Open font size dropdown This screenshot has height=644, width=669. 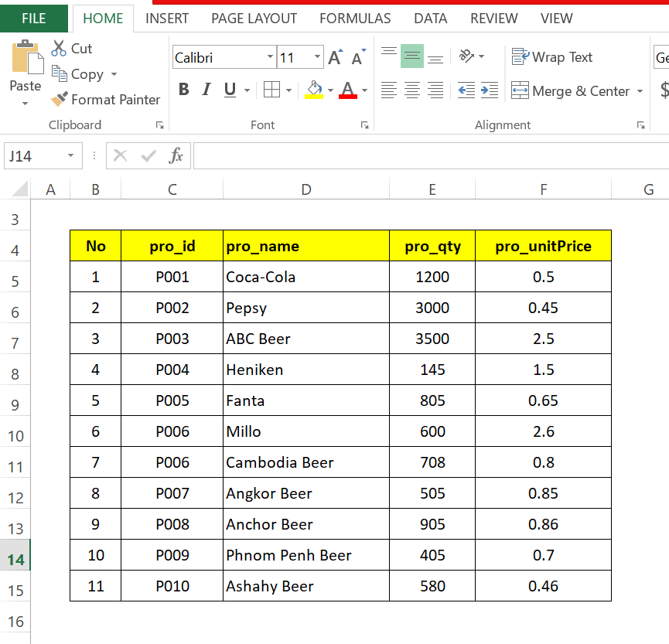[317, 56]
